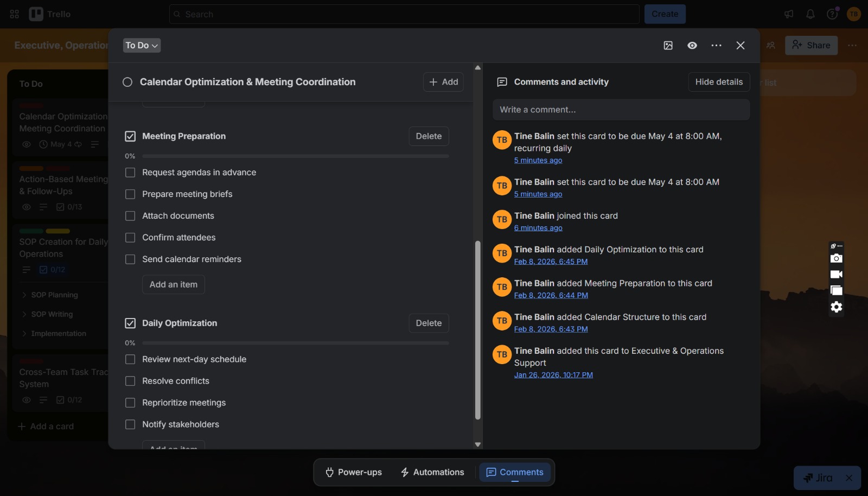
Task: Click the megaphone feedback icon
Action: (x=789, y=14)
